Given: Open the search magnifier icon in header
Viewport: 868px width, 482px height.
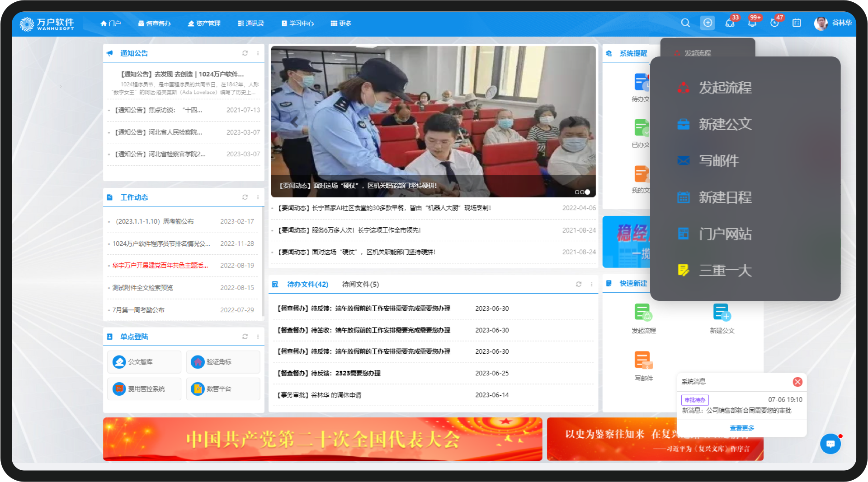Looking at the screenshot, I should click(685, 23).
